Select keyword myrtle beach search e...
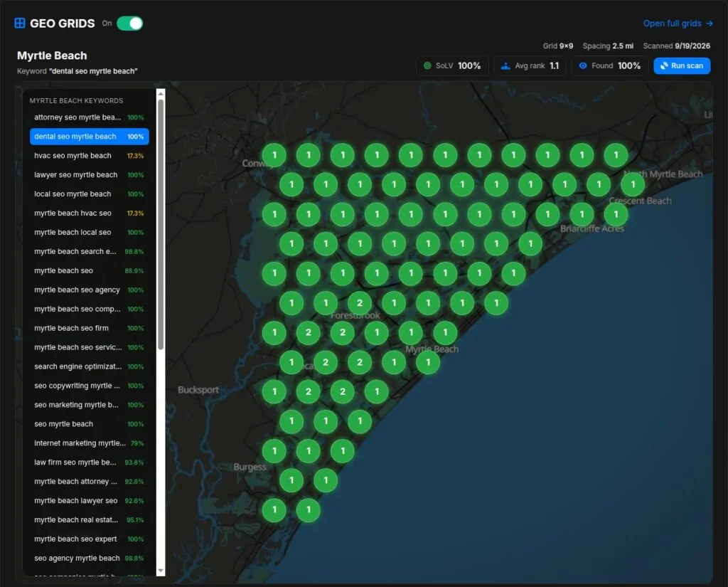This screenshot has width=728, height=587. [x=89, y=251]
